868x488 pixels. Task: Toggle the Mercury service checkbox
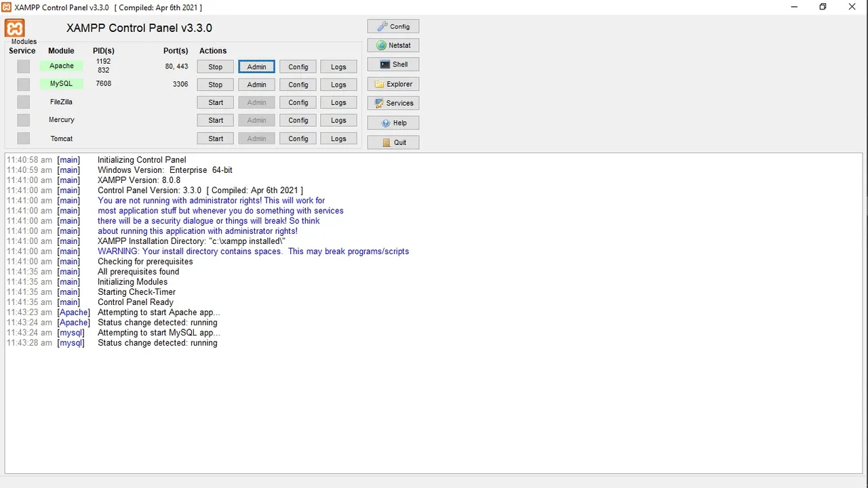(24, 120)
